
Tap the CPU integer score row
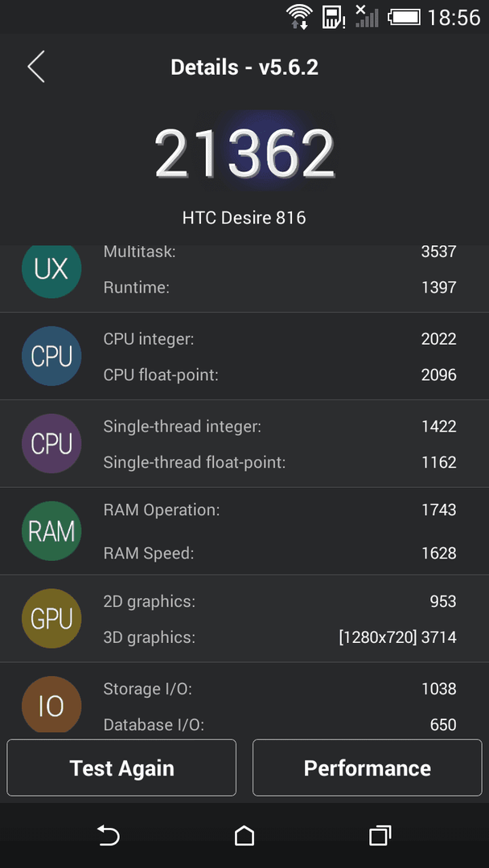tap(280, 339)
